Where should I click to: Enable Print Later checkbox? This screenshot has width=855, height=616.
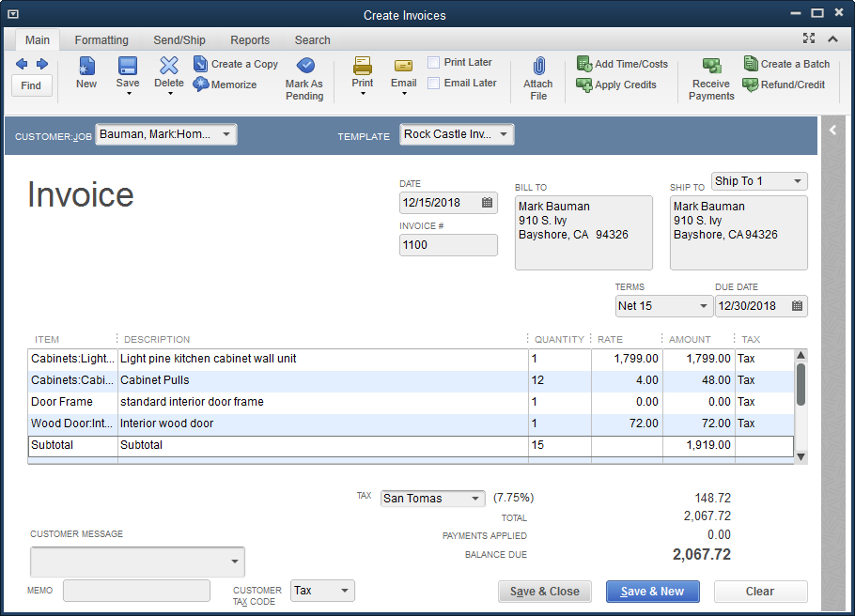pos(433,63)
